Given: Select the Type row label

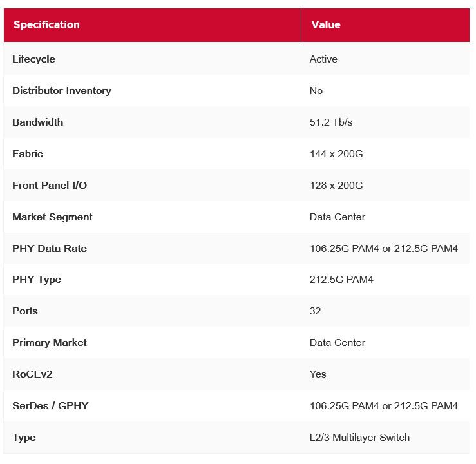Looking at the screenshot, I should pyautogui.click(x=24, y=438).
